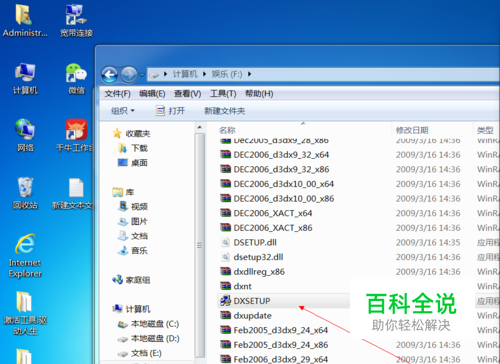Select 文档 library in navigation pane
This screenshot has height=364, width=500.
pyautogui.click(x=133, y=236)
